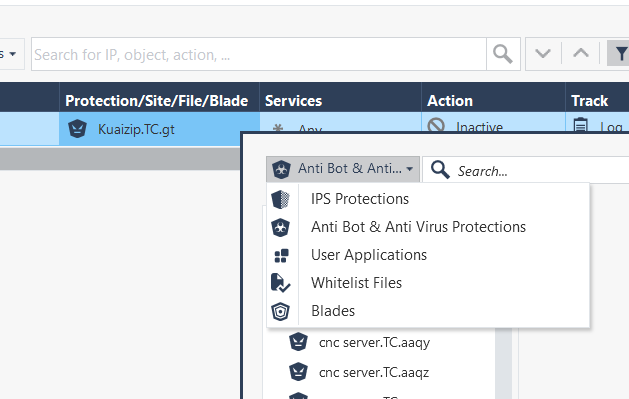This screenshot has height=399, width=629.
Task: Open the Anti Bot & Anti... category dropdown
Action: point(343,169)
